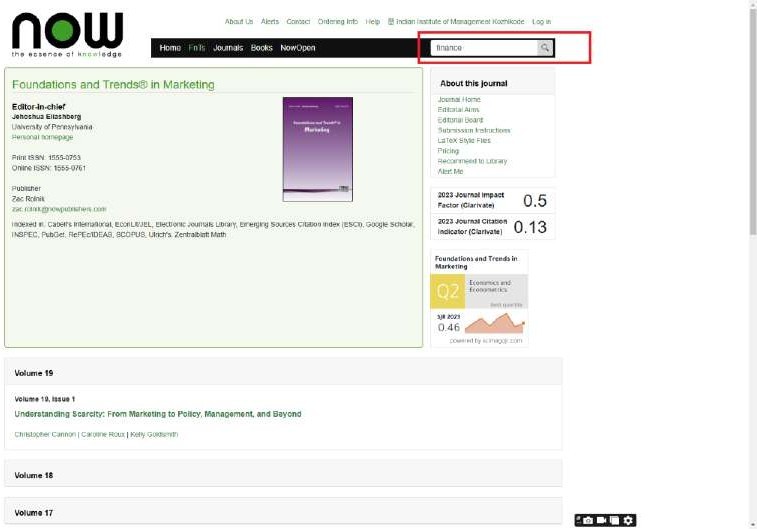Image resolution: width=757 pixels, height=529 pixels.
Task: Open the FnTs menu item
Action: coord(197,48)
